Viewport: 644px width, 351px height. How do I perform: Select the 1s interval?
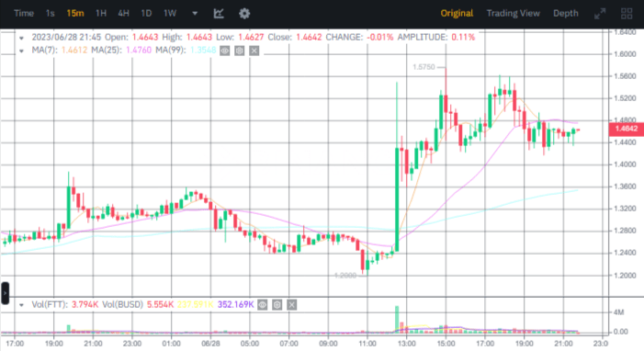click(x=51, y=14)
